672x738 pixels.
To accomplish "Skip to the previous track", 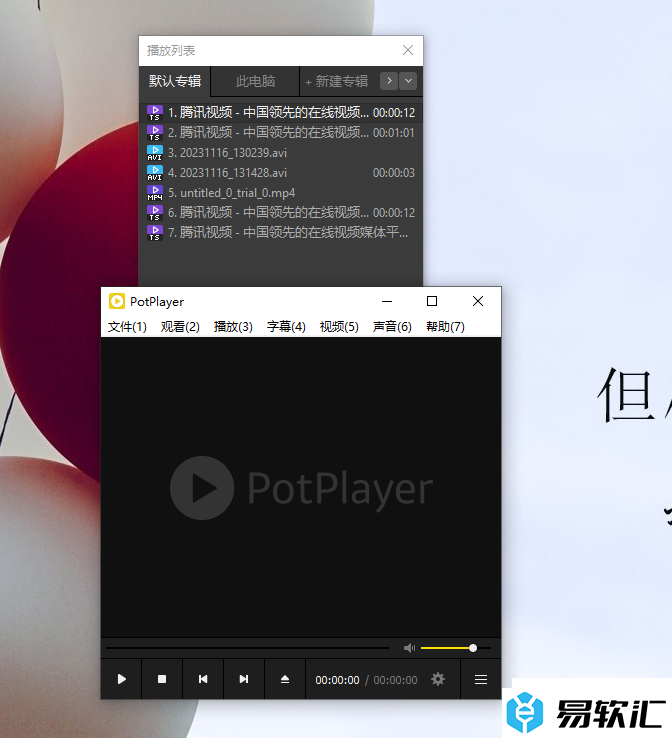I will (x=203, y=679).
